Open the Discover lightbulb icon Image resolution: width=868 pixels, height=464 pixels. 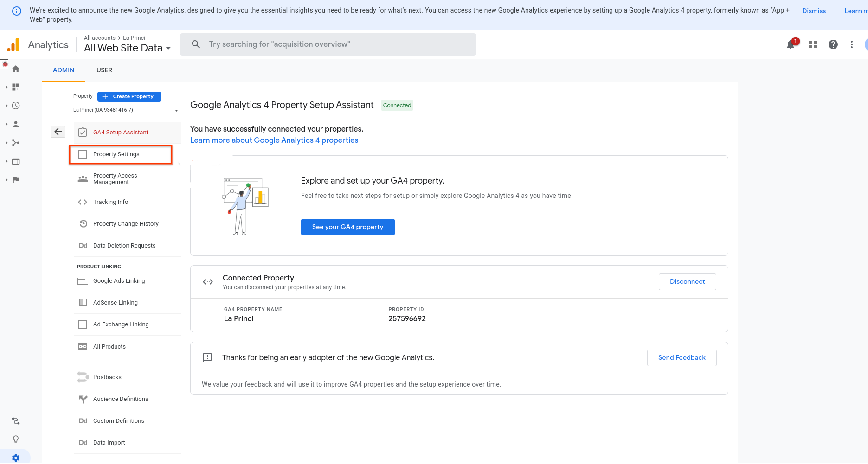[16, 439]
